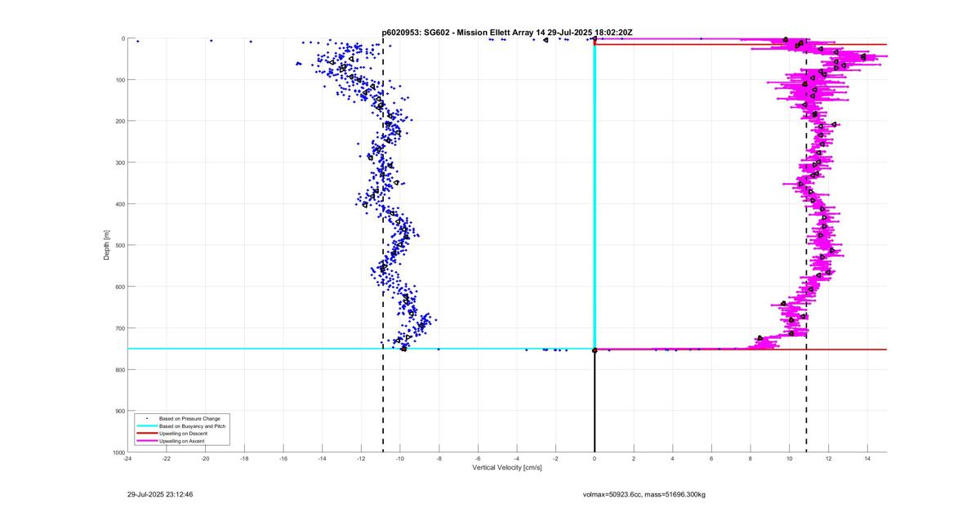
Task: Click depth axis tick label '700'
Action: 119,328
